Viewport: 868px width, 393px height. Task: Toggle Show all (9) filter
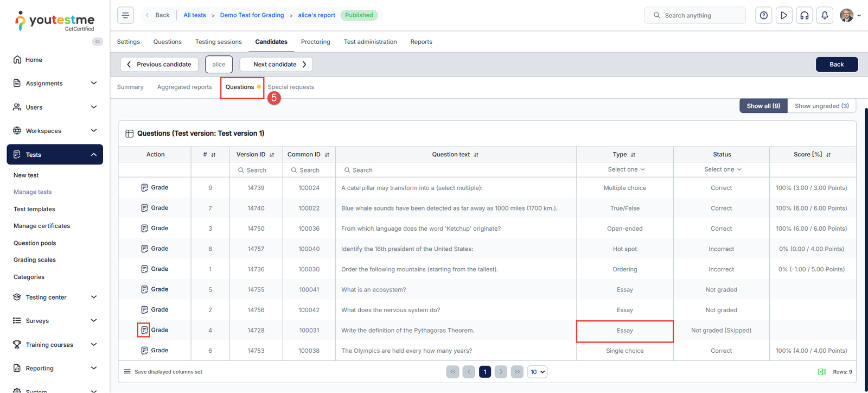coord(763,106)
